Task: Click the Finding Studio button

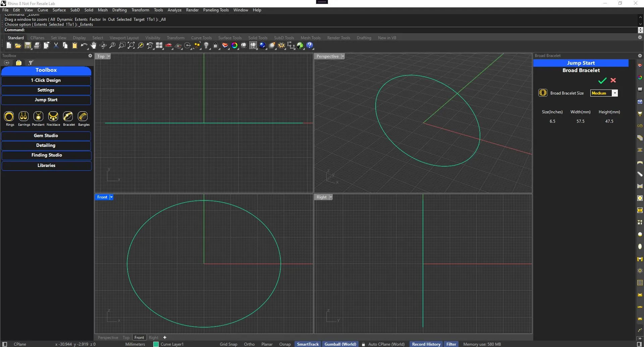Action: coord(46,155)
